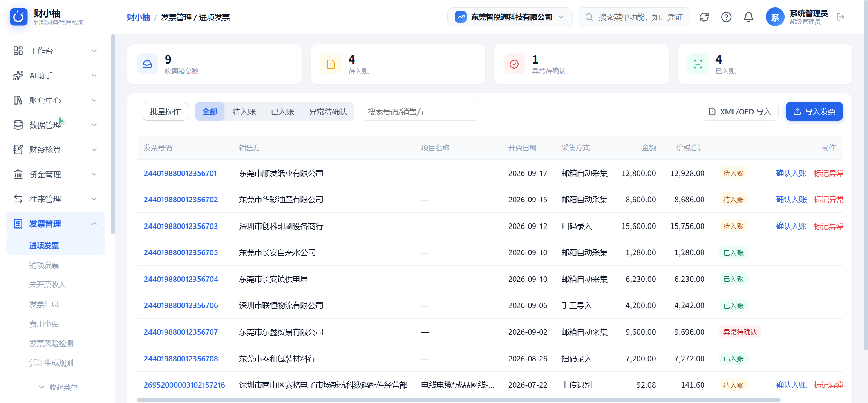868x403 pixels.
Task: Click the 财小柚 logo icon
Action: 19,17
